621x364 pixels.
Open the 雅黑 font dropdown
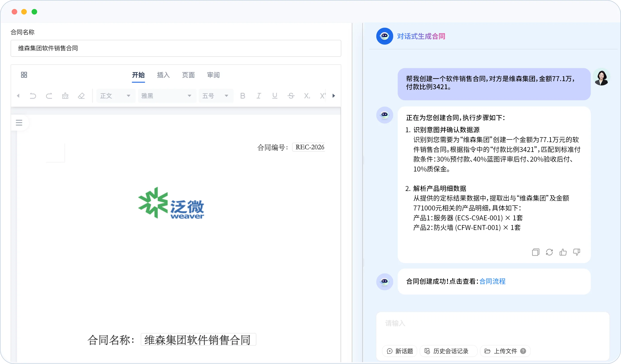click(x=167, y=96)
